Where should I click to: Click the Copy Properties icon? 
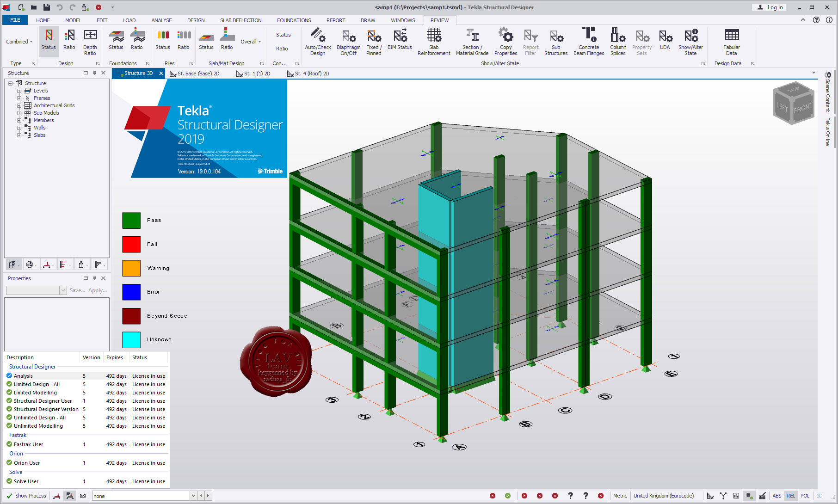tap(506, 42)
